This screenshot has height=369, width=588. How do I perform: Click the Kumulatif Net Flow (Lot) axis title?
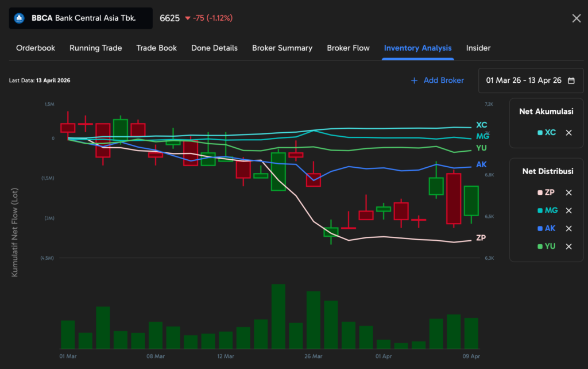(14, 232)
